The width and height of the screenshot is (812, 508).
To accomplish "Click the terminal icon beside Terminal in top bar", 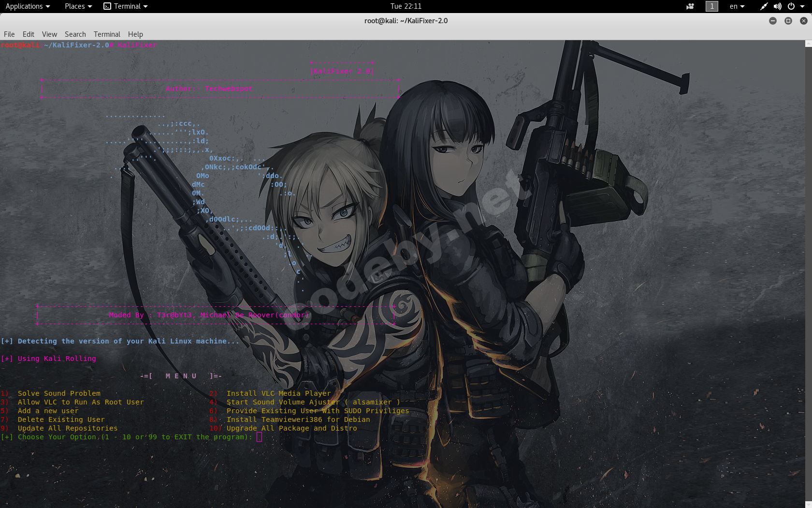I will point(107,6).
